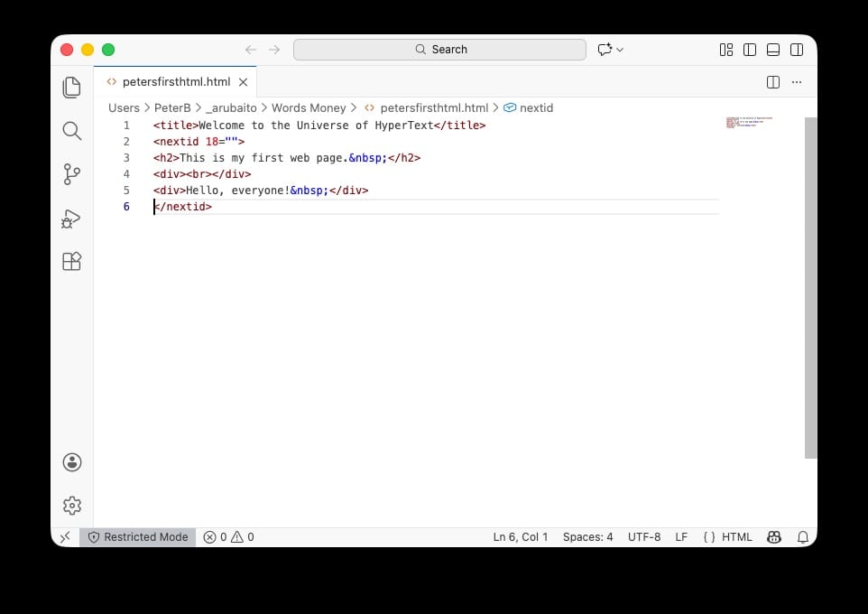Open Customize Layout icon
Viewport: 868px width, 614px height.
tap(726, 50)
